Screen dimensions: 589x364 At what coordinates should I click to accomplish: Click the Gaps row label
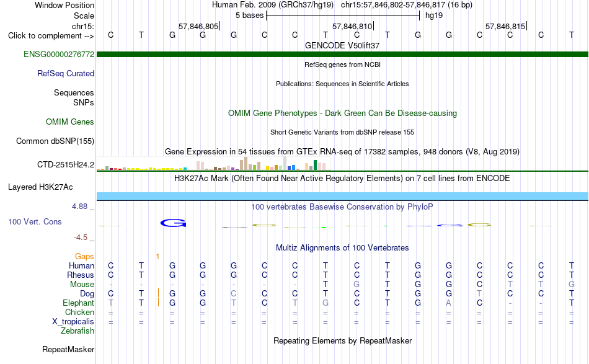point(84,256)
